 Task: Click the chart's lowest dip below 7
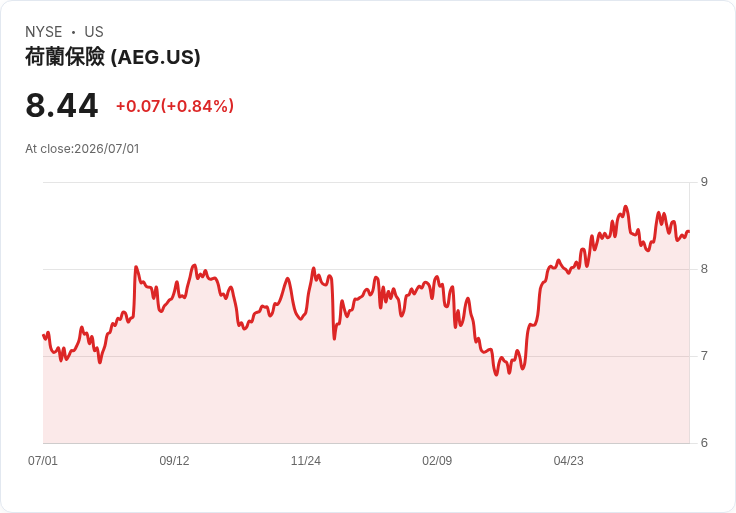pyautogui.click(x=497, y=375)
